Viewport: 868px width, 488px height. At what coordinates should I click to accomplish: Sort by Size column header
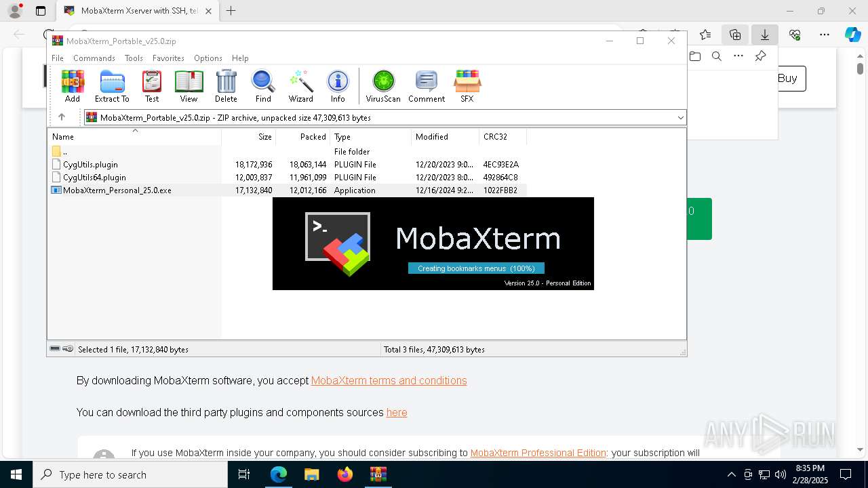point(249,136)
